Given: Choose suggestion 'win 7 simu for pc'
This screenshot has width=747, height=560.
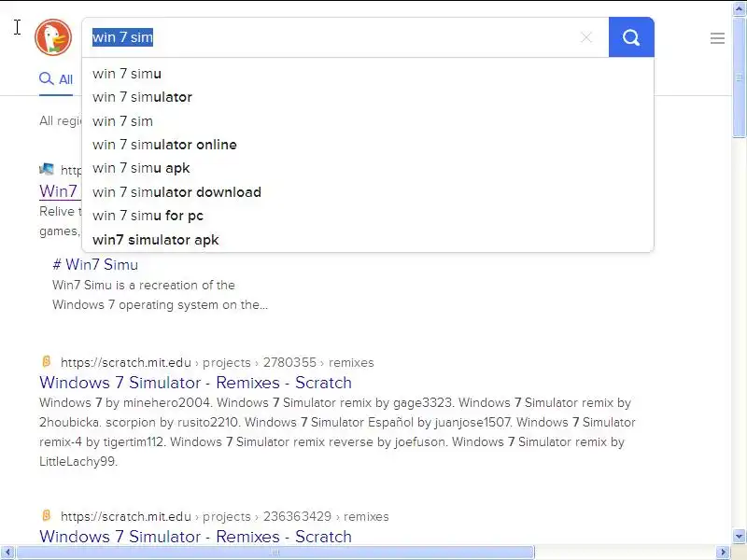Looking at the screenshot, I should pyautogui.click(x=368, y=216).
